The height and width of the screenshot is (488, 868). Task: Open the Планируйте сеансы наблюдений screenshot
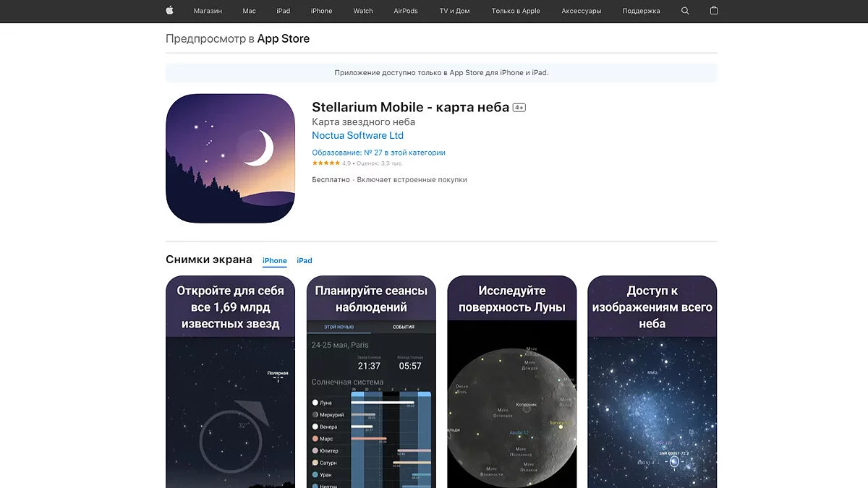point(371,382)
